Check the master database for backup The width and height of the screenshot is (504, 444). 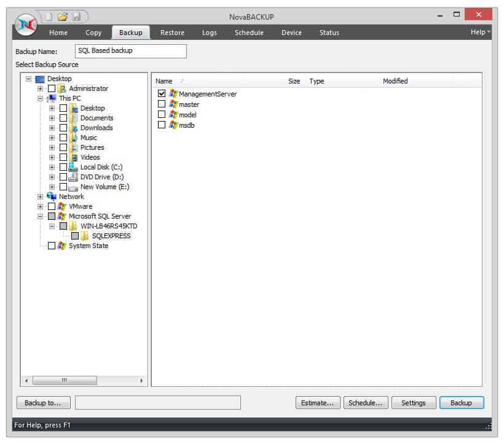(162, 104)
